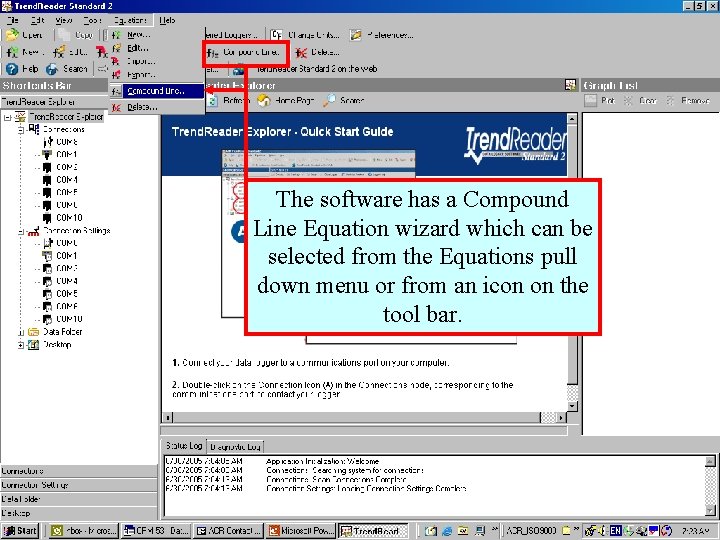Screen dimensions: 720x540
Task: Click the Data Folder icon in the tree
Action: click(x=34, y=332)
